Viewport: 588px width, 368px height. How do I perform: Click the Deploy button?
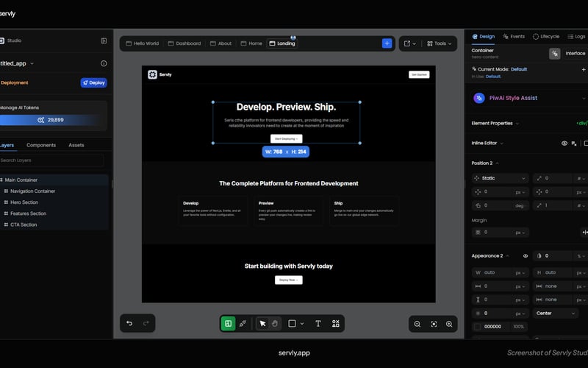point(94,82)
